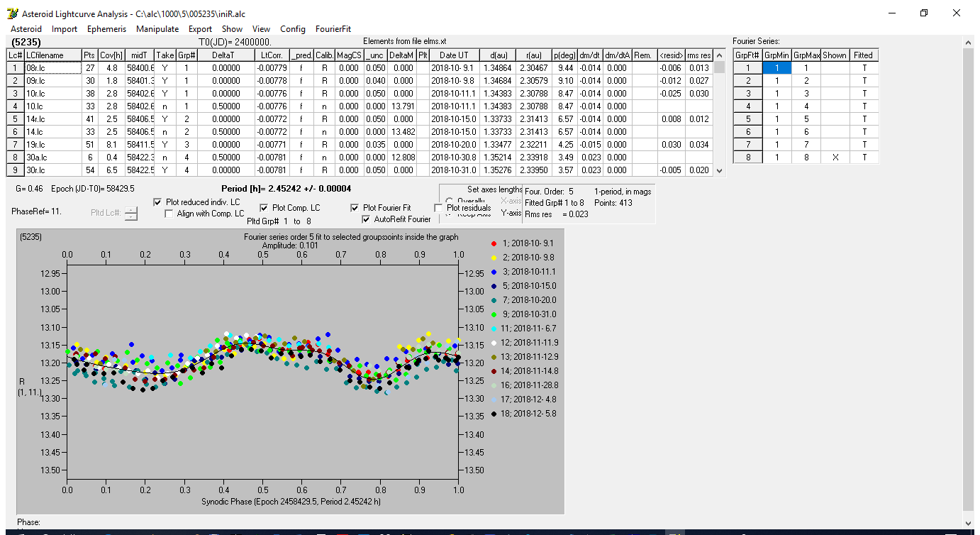The height and width of the screenshot is (535, 980).
Task: Click the Take column header
Action: click(165, 55)
